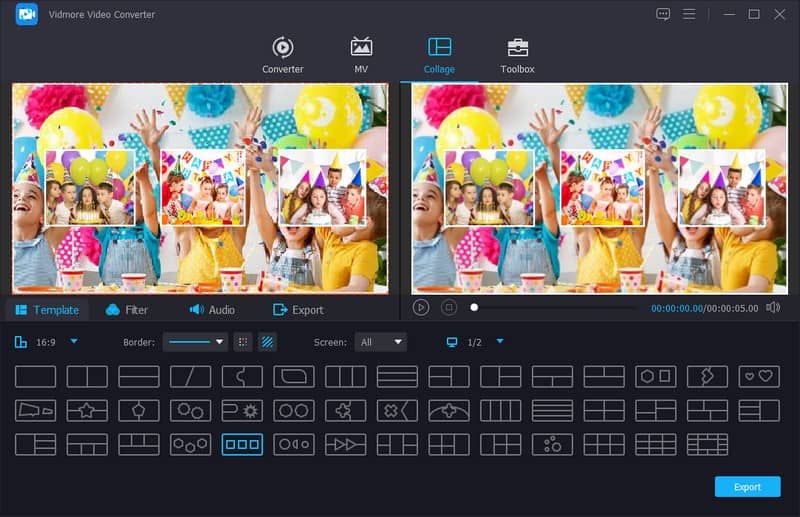Screen dimensions: 800x517
Task: Play the collage preview
Action: [420, 308]
